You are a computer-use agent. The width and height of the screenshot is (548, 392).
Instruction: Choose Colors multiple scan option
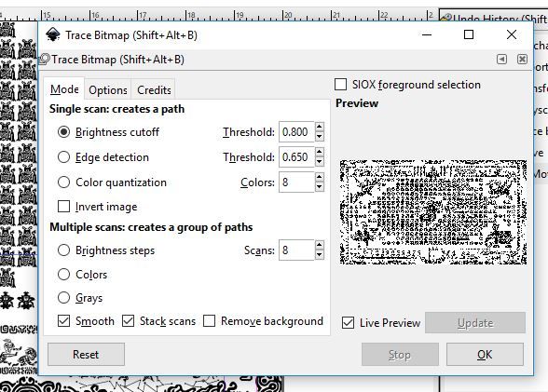[63, 275]
